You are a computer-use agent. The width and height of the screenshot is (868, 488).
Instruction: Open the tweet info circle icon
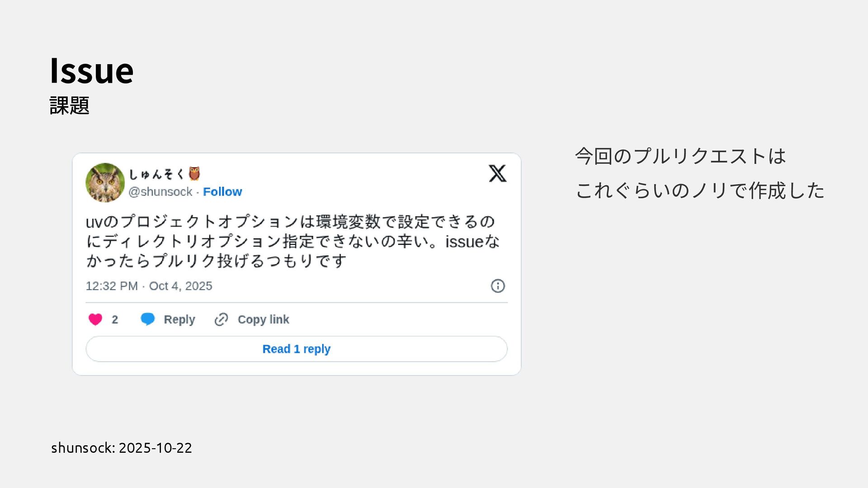click(x=498, y=286)
